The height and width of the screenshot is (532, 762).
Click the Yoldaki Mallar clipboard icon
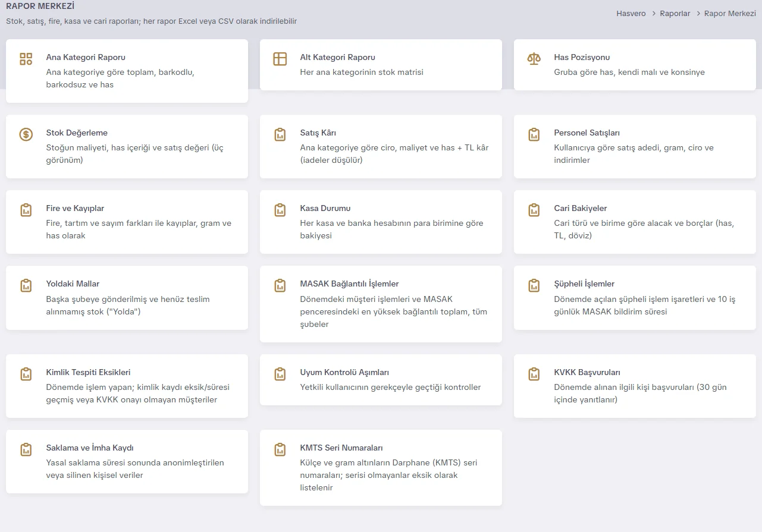coord(26,285)
